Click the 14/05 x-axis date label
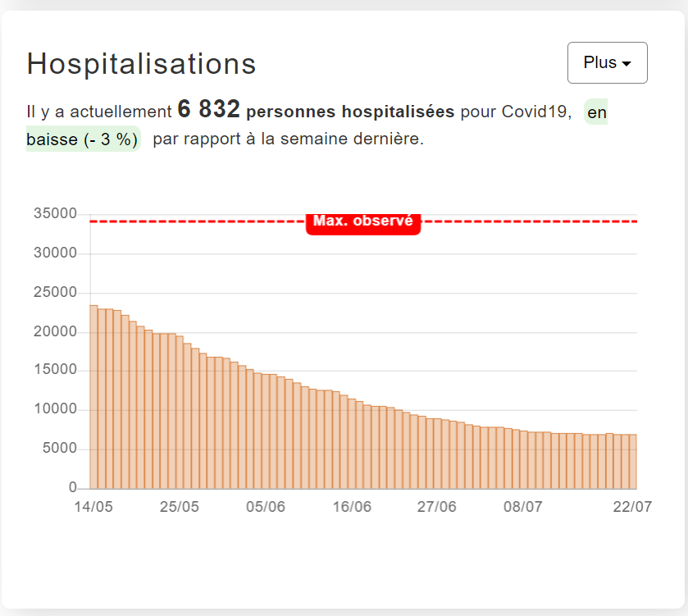The width and height of the screenshot is (688, 616). click(x=93, y=507)
